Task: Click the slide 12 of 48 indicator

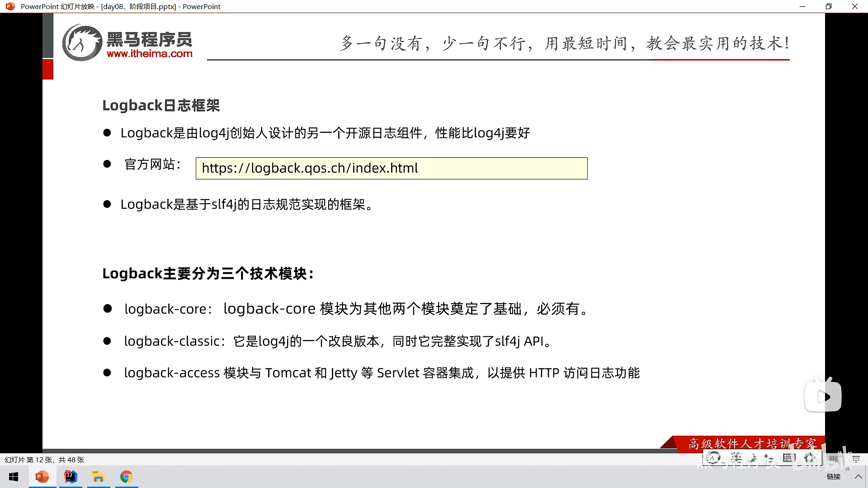Action: point(44,460)
